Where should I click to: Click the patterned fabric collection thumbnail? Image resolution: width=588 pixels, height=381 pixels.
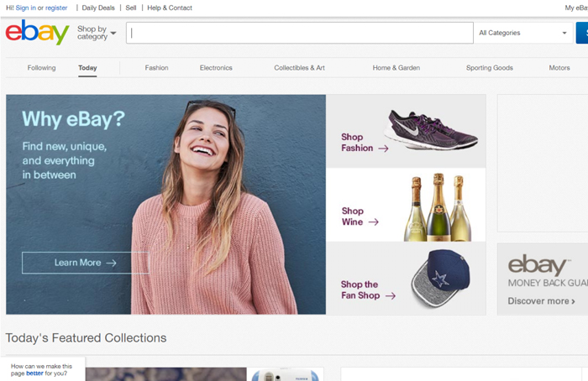click(x=165, y=374)
